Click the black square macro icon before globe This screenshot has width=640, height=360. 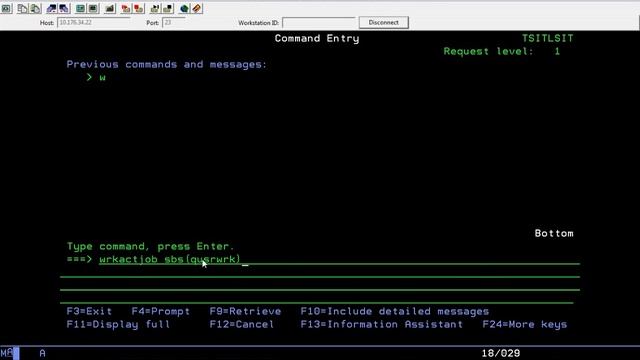coord(168,8)
